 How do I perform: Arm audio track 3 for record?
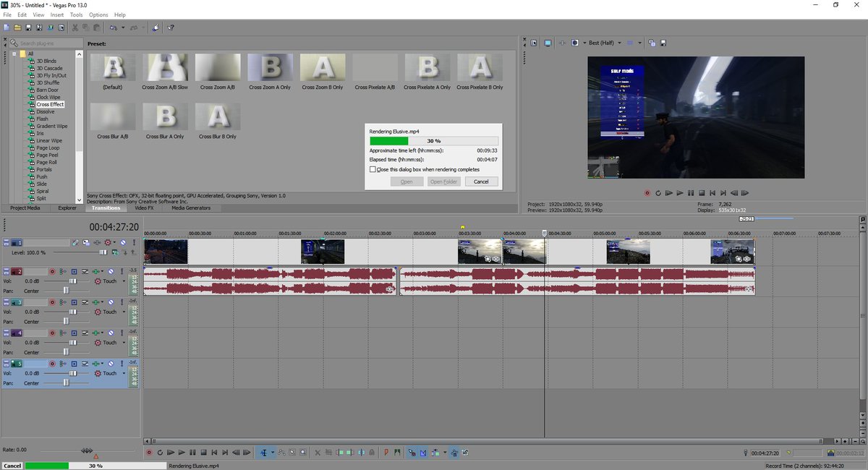52,302
